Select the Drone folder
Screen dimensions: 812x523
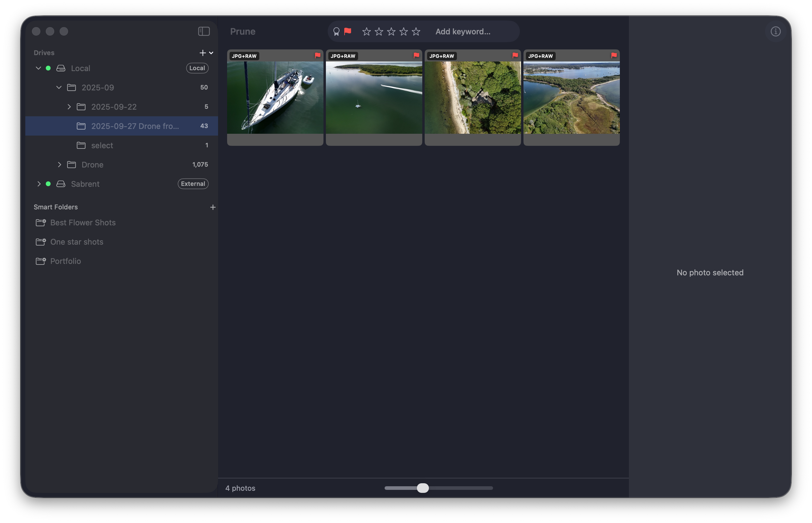pos(121,164)
